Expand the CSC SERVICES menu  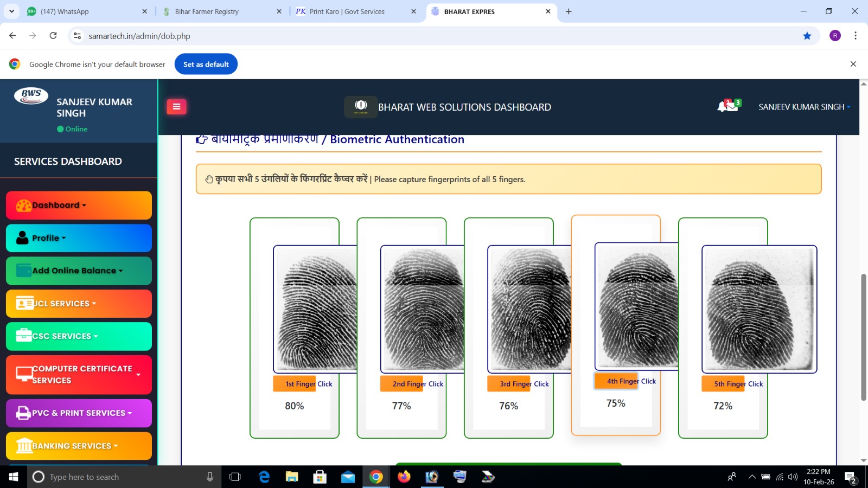pos(79,336)
